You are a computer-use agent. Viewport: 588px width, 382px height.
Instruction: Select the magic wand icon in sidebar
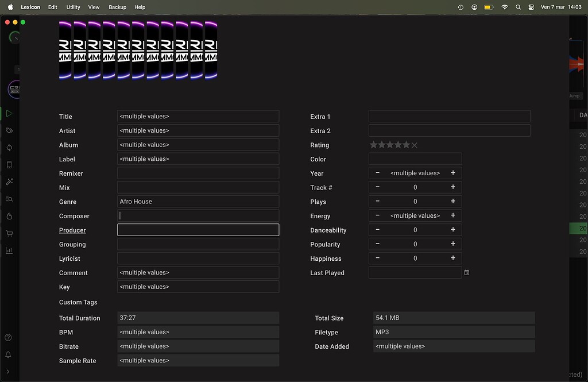coord(9,182)
